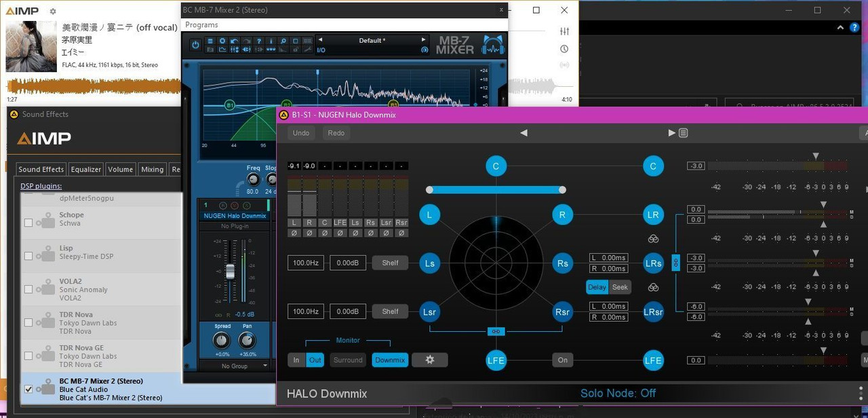Select the Delay mode button

(x=597, y=287)
